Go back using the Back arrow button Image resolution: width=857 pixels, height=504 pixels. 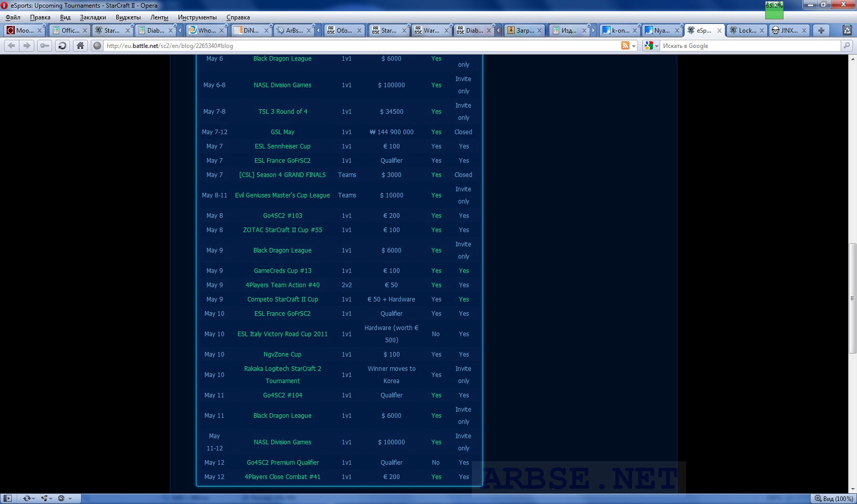click(x=11, y=46)
